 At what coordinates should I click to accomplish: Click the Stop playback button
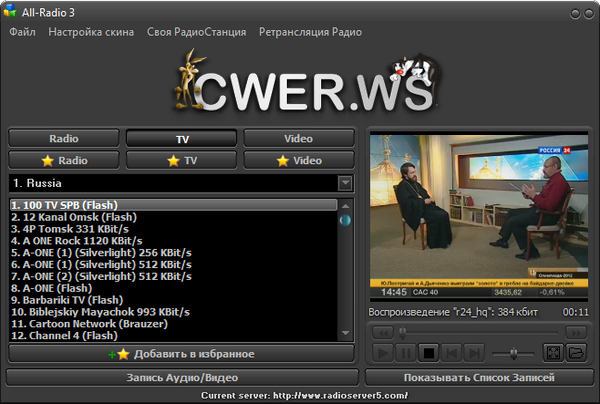pyautogui.click(x=428, y=353)
